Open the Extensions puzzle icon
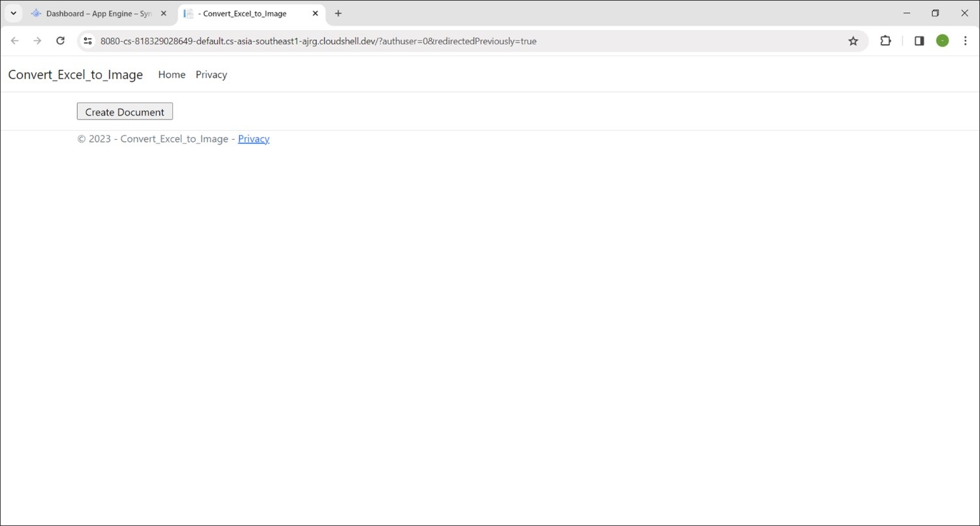This screenshot has height=526, width=980. point(885,41)
